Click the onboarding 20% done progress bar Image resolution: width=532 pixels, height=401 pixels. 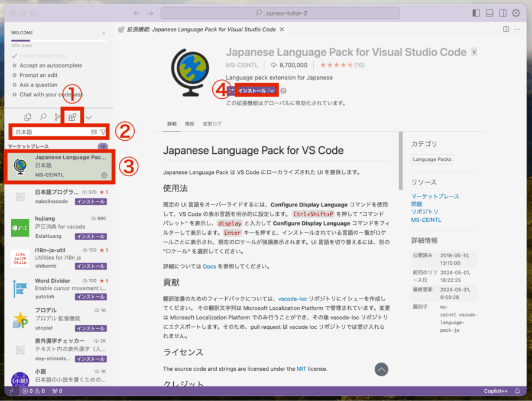click(59, 41)
